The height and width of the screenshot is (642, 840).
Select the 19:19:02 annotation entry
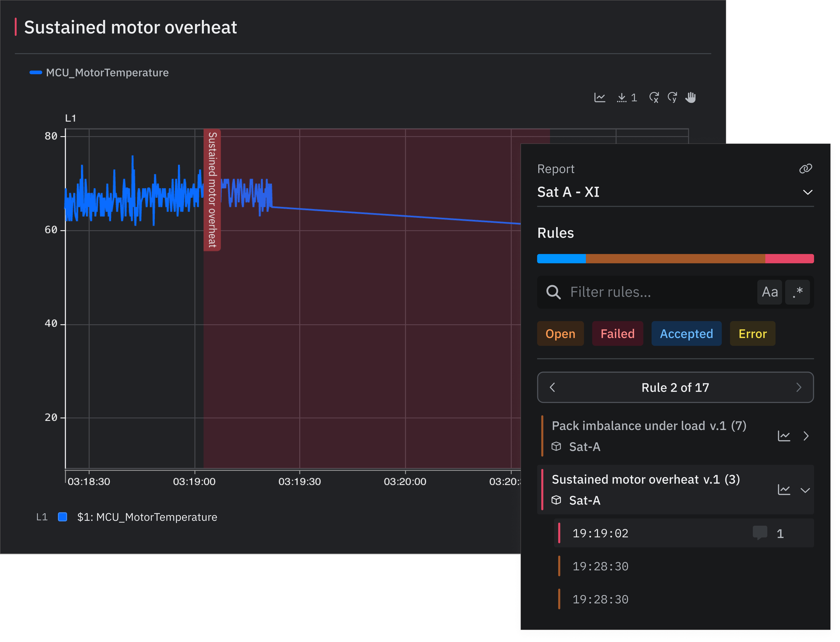[683, 533]
